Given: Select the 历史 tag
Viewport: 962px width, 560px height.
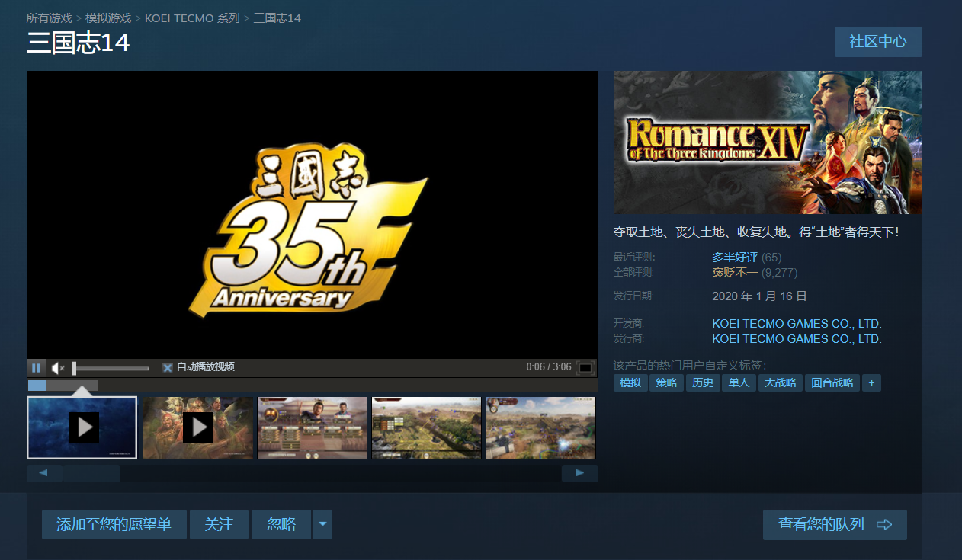Looking at the screenshot, I should (703, 382).
